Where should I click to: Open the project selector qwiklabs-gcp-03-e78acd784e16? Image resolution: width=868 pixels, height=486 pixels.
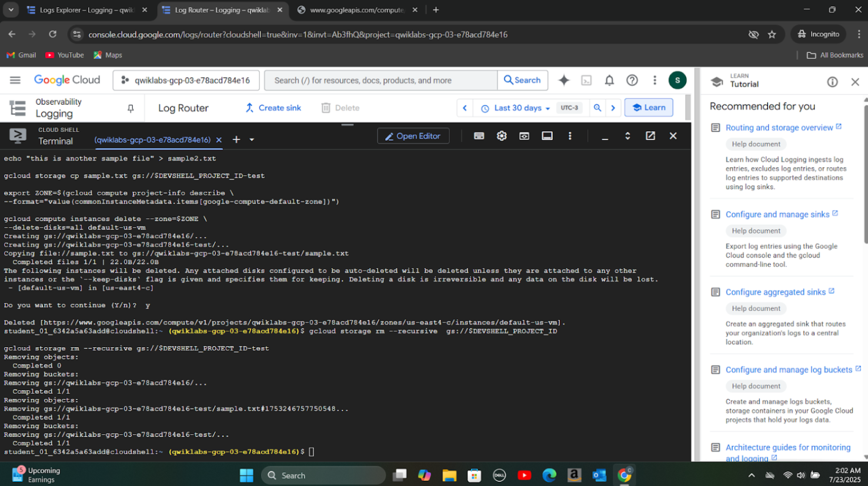click(185, 81)
